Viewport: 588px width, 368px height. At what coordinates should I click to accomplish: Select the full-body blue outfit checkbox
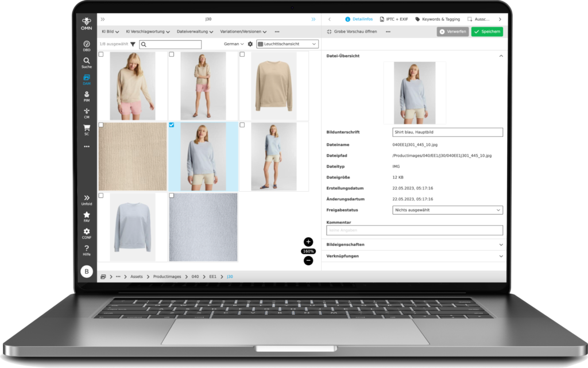(242, 125)
